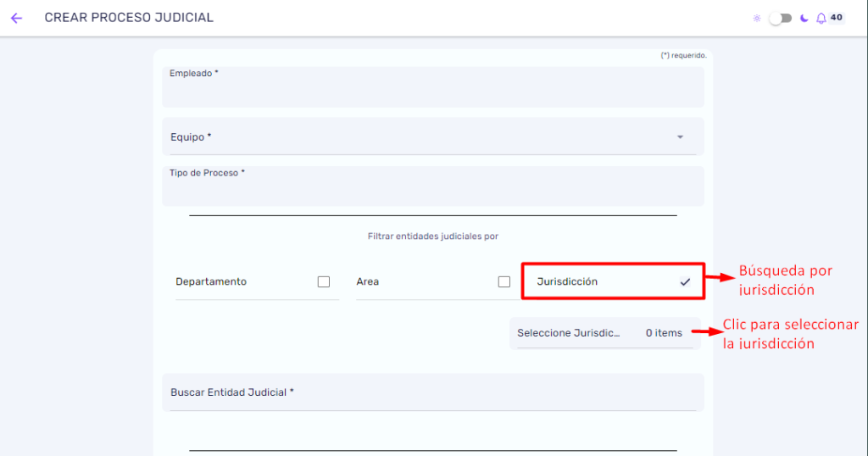
Task: Go back with the purple arrow icon
Action: (x=17, y=19)
